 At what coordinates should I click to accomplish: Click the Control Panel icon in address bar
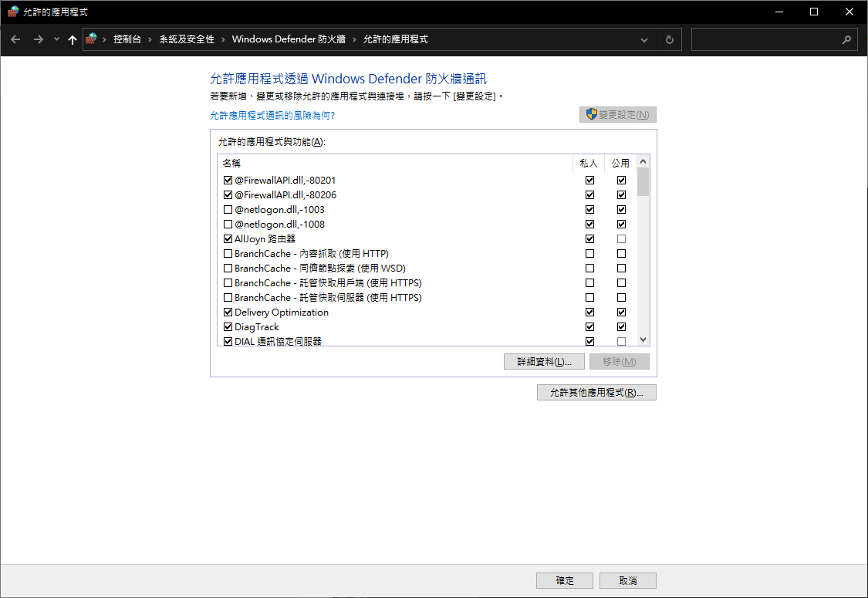91,39
